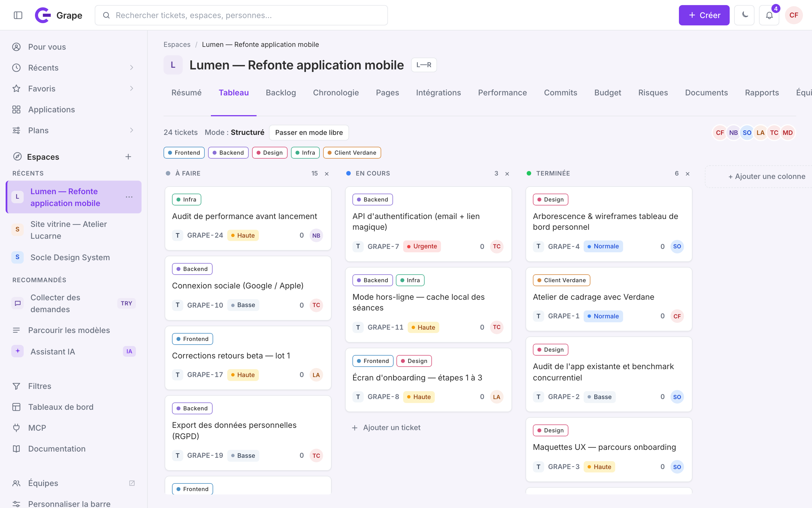
Task: Open the Budget tab
Action: pyautogui.click(x=608, y=93)
